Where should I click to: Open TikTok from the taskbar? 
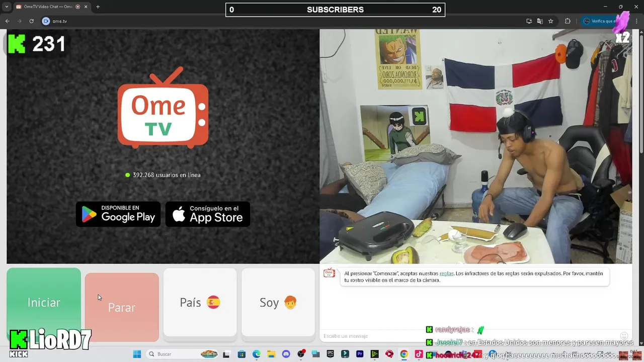[419, 354]
